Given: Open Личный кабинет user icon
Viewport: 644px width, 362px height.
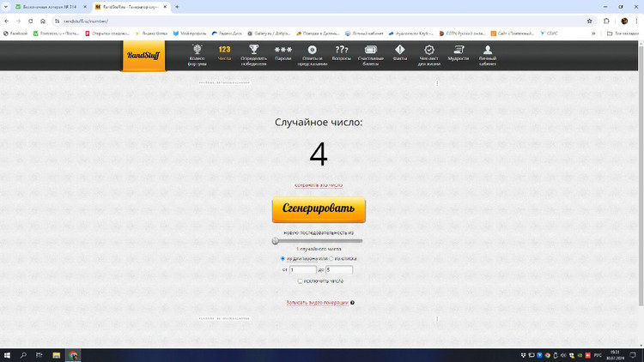Looking at the screenshot, I should (x=488, y=51).
